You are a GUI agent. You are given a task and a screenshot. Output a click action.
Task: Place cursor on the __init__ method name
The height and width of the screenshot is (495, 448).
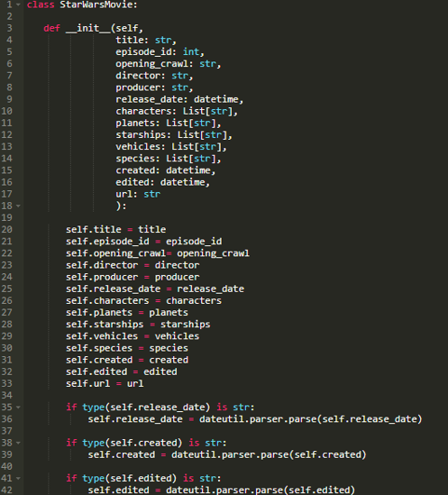click(x=88, y=29)
